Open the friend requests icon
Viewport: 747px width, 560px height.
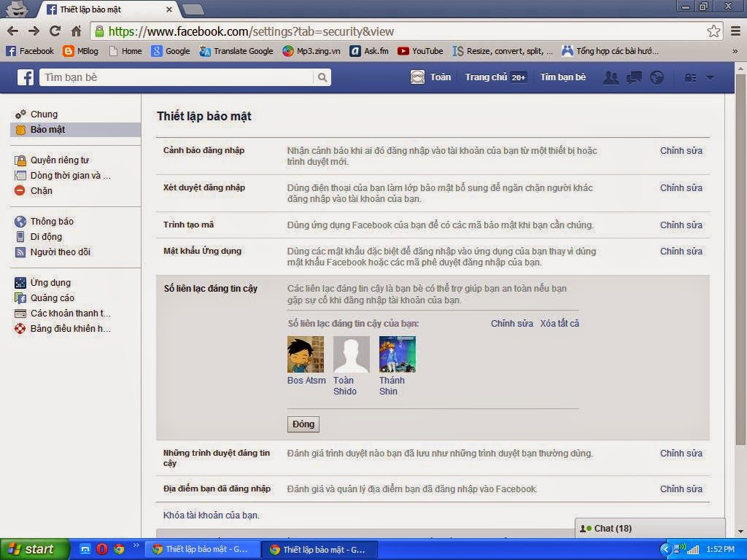pos(611,77)
